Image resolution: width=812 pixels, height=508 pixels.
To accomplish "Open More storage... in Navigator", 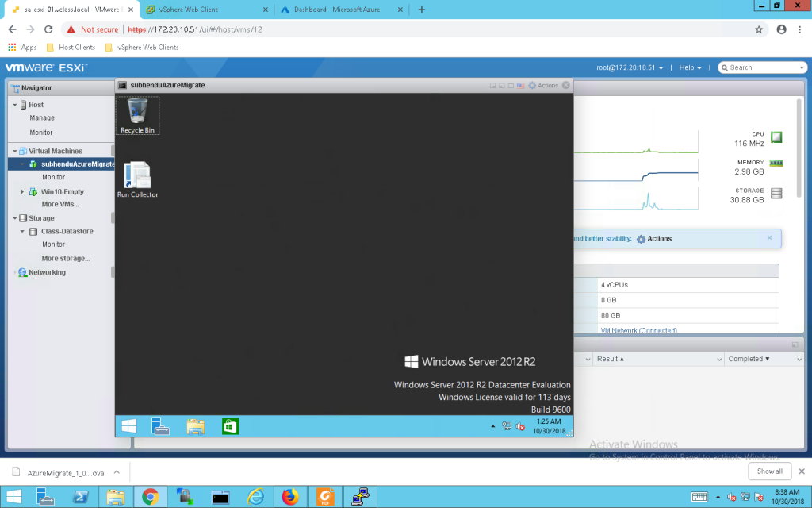I will point(66,259).
